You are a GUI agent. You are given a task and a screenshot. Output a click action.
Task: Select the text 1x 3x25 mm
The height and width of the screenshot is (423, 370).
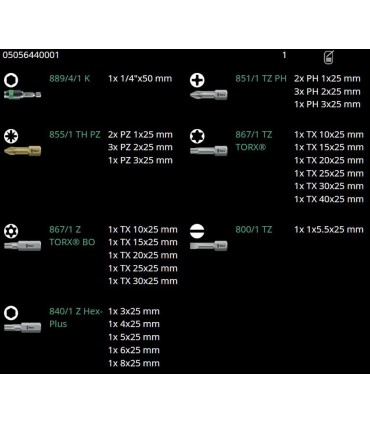click(x=134, y=311)
